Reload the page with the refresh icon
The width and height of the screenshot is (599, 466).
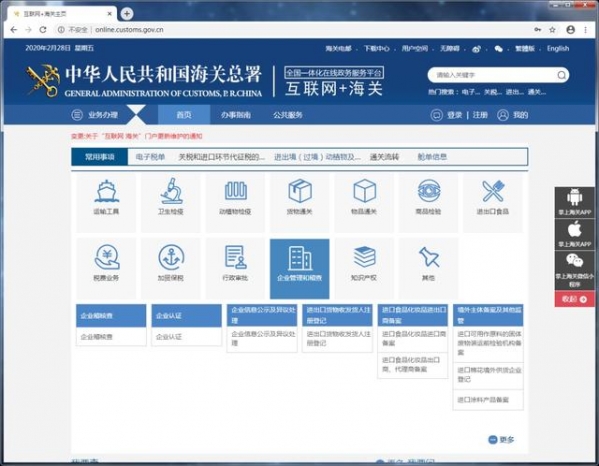[43, 30]
